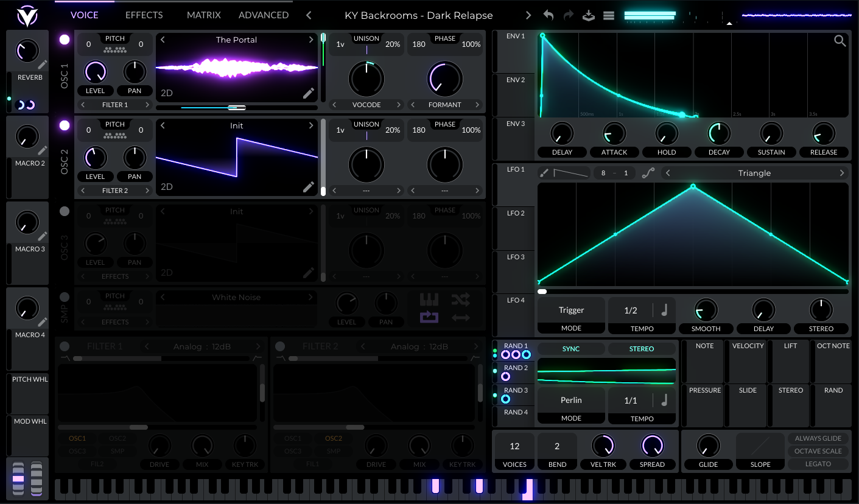859x504 pixels.
Task: Switch to the VOICE tab
Action: (84, 15)
